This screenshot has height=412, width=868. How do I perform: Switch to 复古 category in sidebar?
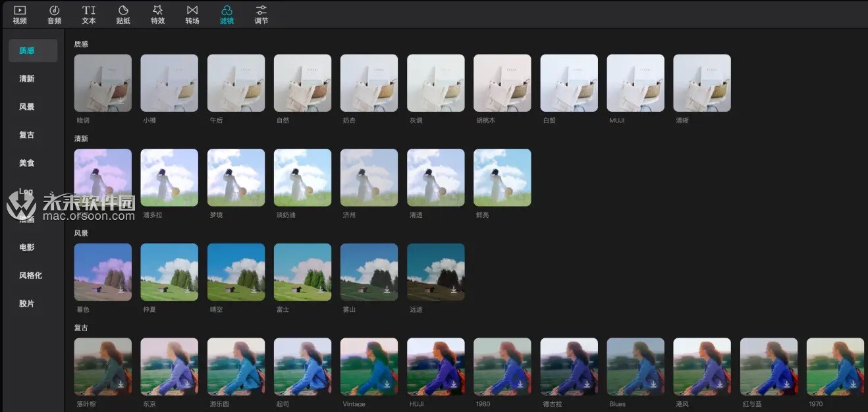pos(27,136)
